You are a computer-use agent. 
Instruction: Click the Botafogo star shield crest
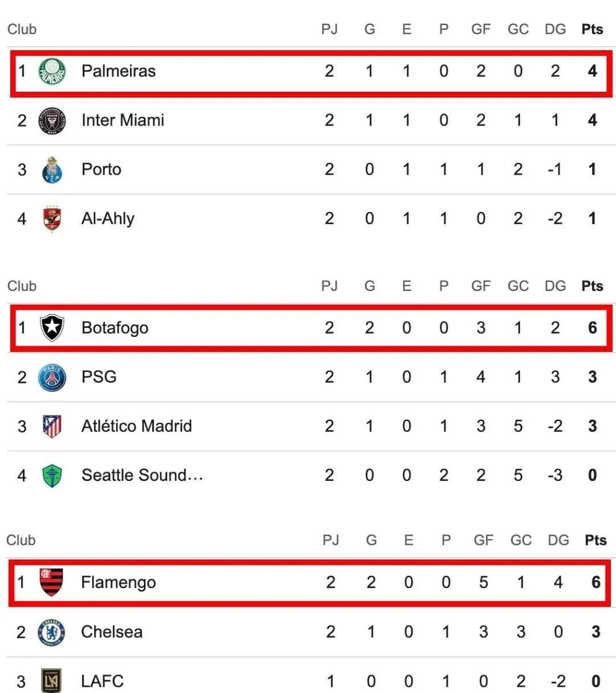pyautogui.click(x=52, y=328)
